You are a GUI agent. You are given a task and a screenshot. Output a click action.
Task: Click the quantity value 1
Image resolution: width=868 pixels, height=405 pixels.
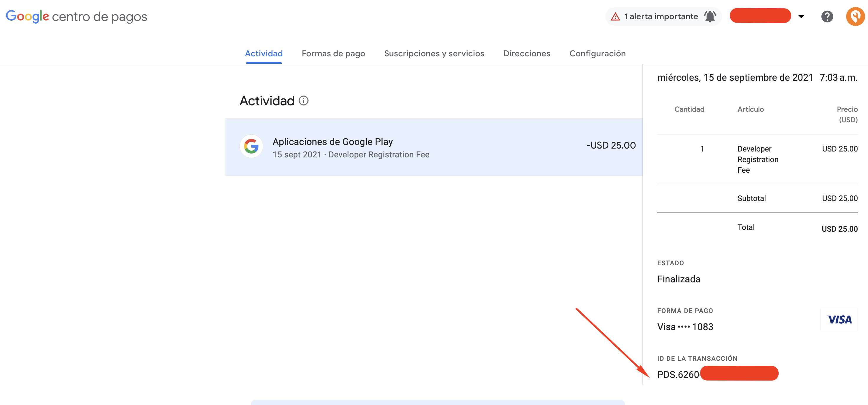[702, 149]
